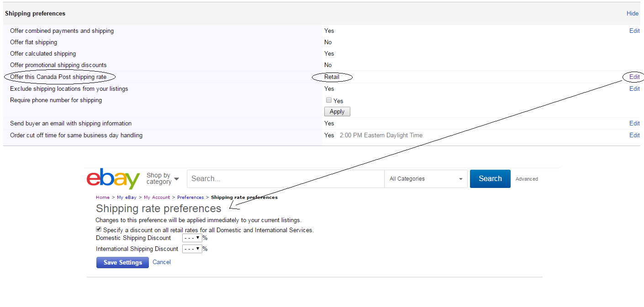This screenshot has width=644, height=307.
Task: Edit order cut off time setting
Action: point(634,135)
